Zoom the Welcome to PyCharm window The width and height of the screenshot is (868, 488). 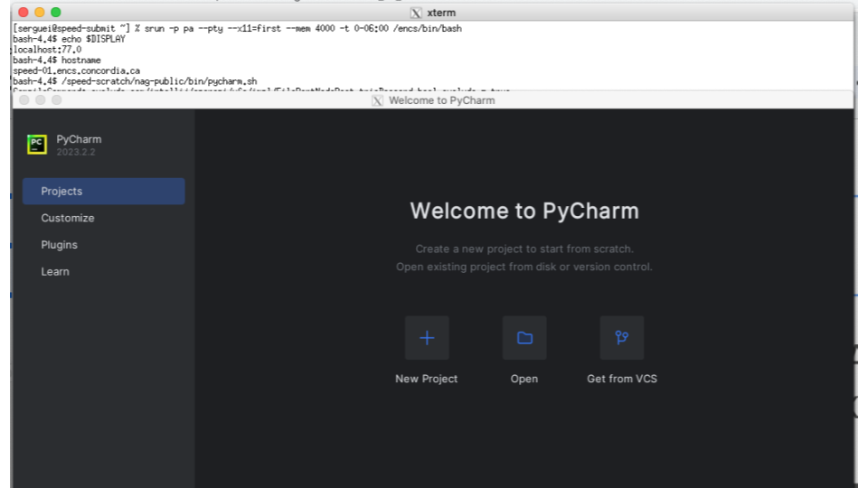click(x=57, y=100)
